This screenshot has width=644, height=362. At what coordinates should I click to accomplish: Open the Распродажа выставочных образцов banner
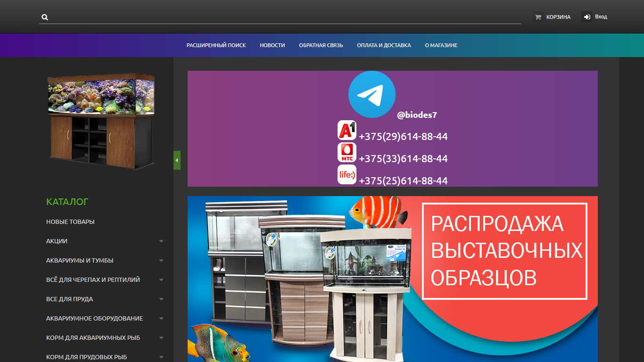pos(393,279)
